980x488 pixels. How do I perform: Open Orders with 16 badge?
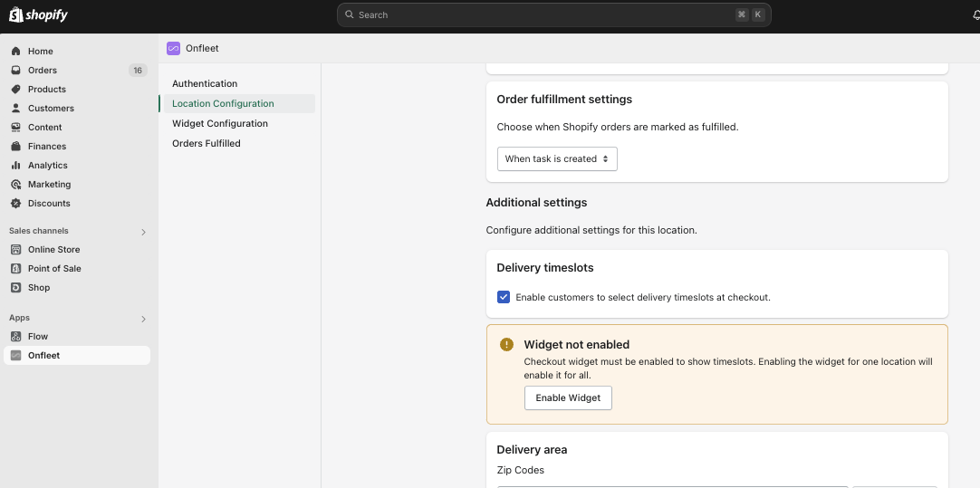tap(77, 71)
